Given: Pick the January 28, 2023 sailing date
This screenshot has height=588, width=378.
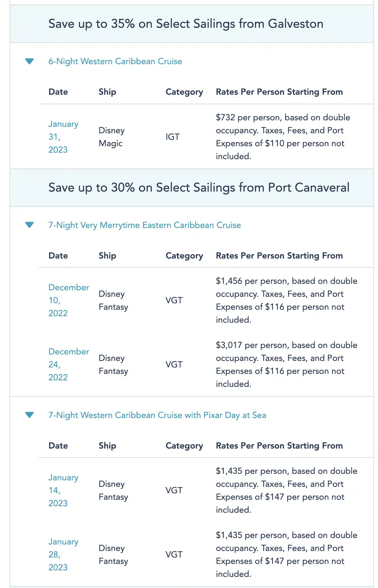Looking at the screenshot, I should click(x=63, y=554).
